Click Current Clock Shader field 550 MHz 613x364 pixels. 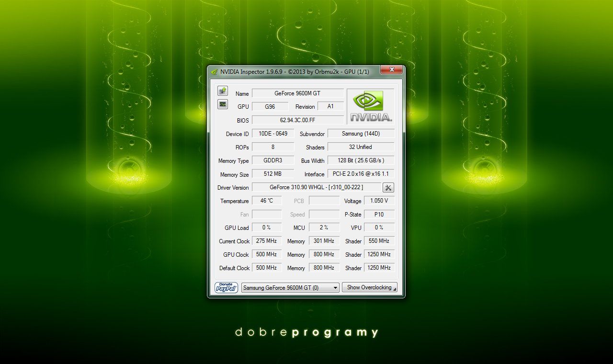(x=379, y=241)
